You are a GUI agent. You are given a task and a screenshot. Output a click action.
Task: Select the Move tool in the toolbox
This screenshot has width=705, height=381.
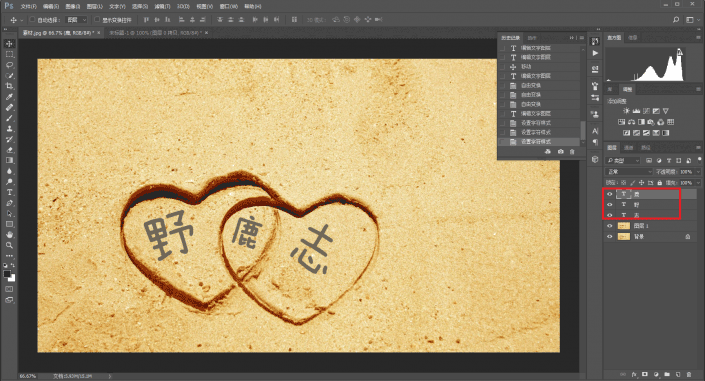[9, 44]
